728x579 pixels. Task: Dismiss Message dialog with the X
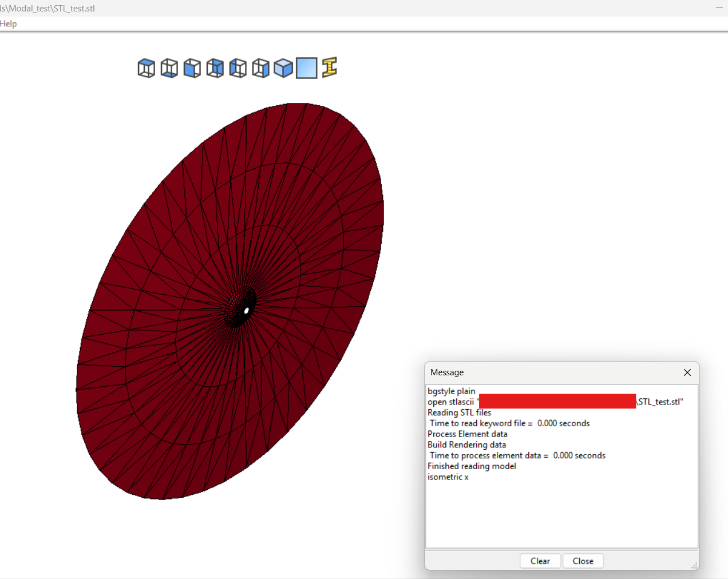tap(687, 372)
